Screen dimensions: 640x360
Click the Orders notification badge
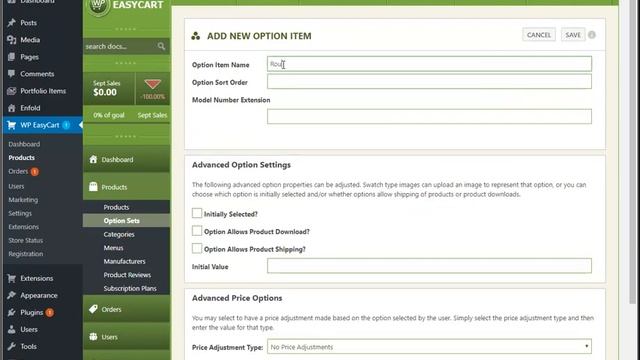coord(35,171)
